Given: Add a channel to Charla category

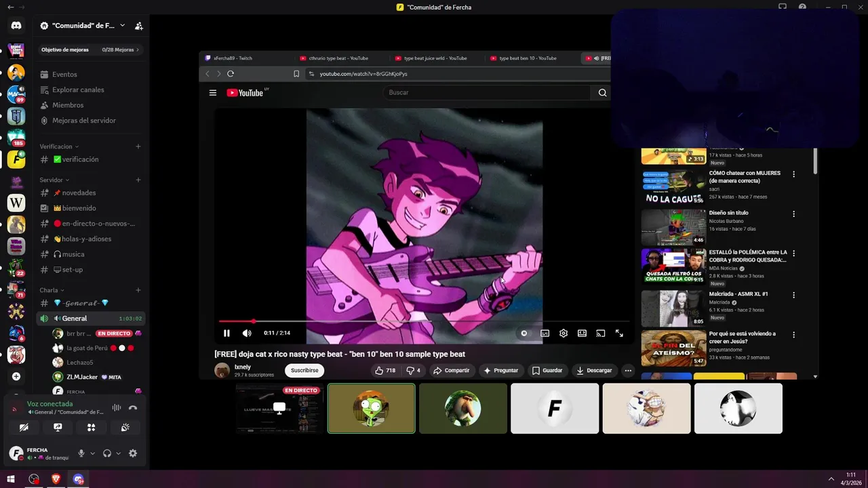Looking at the screenshot, I should pos(138,290).
